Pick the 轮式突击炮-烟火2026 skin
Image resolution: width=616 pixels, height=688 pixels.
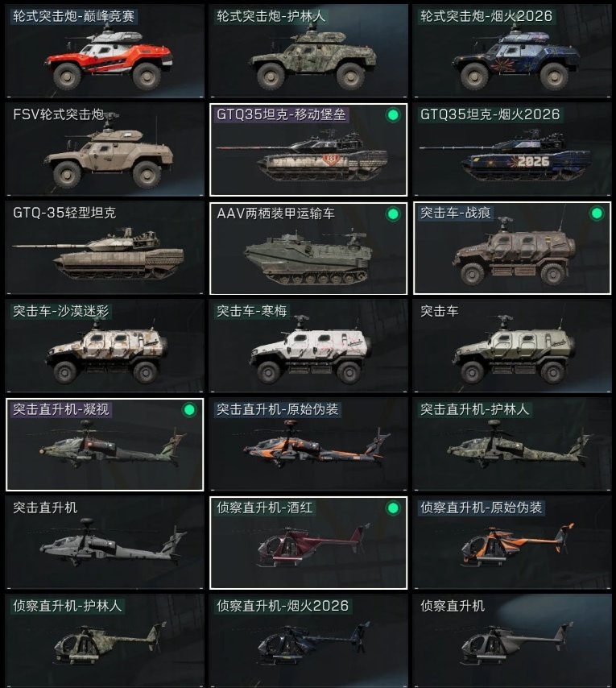click(x=512, y=51)
